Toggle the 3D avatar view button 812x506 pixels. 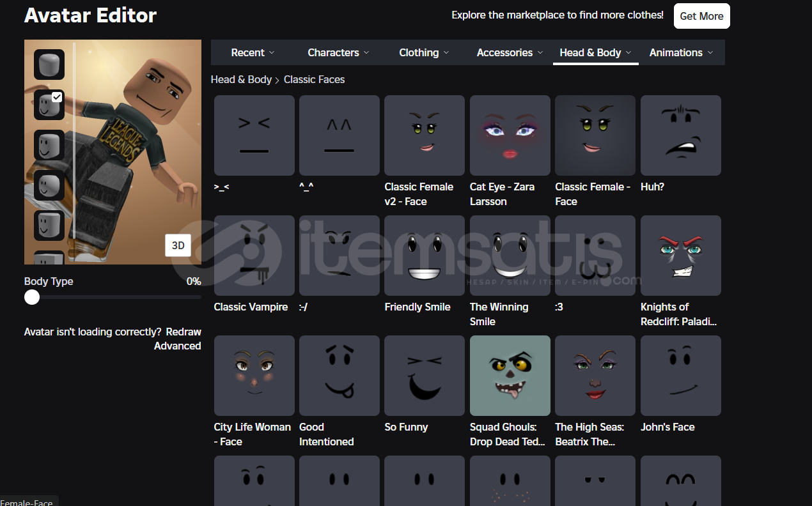point(178,245)
